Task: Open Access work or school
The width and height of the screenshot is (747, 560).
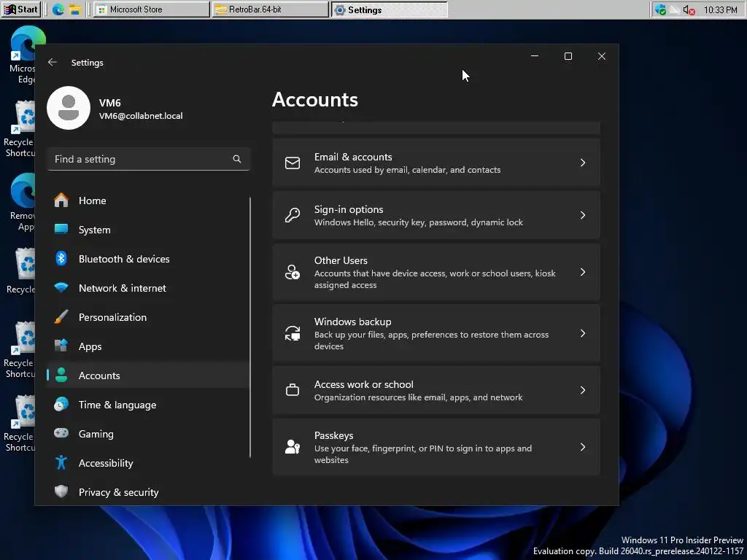Action: 436,391
